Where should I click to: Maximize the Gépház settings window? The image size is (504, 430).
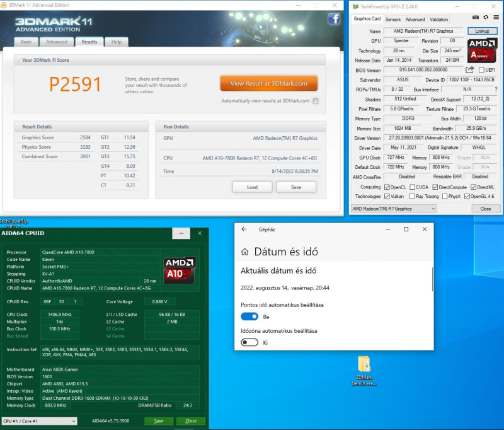(406, 229)
